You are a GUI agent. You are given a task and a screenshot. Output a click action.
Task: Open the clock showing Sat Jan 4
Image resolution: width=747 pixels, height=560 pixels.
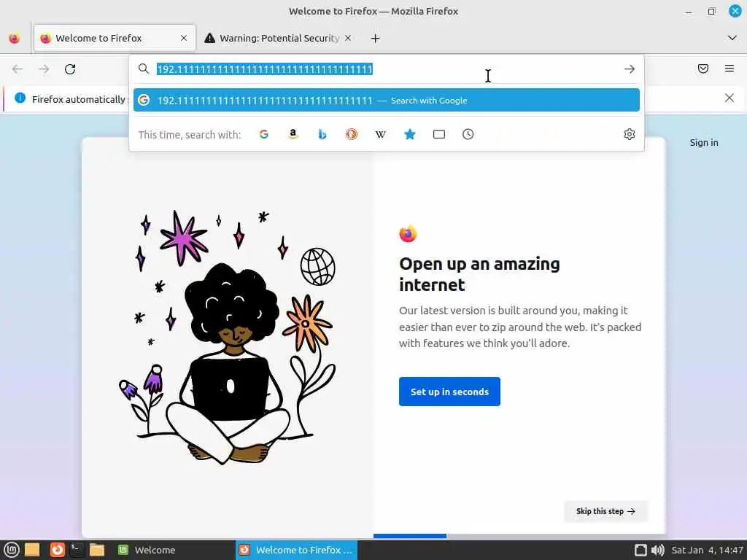tap(708, 550)
